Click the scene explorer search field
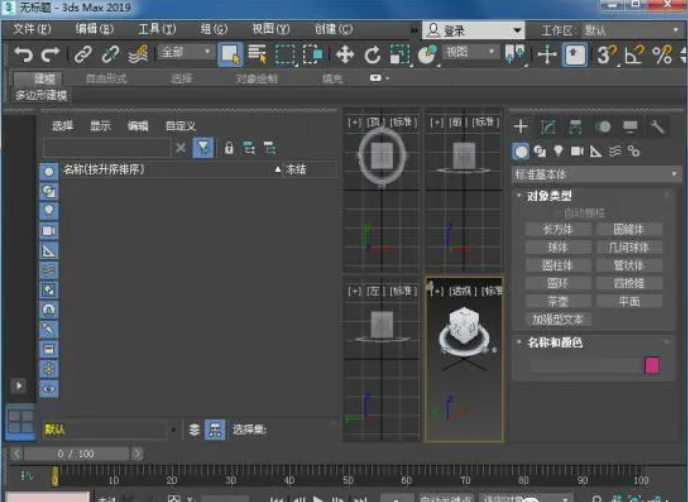 pyautogui.click(x=107, y=148)
